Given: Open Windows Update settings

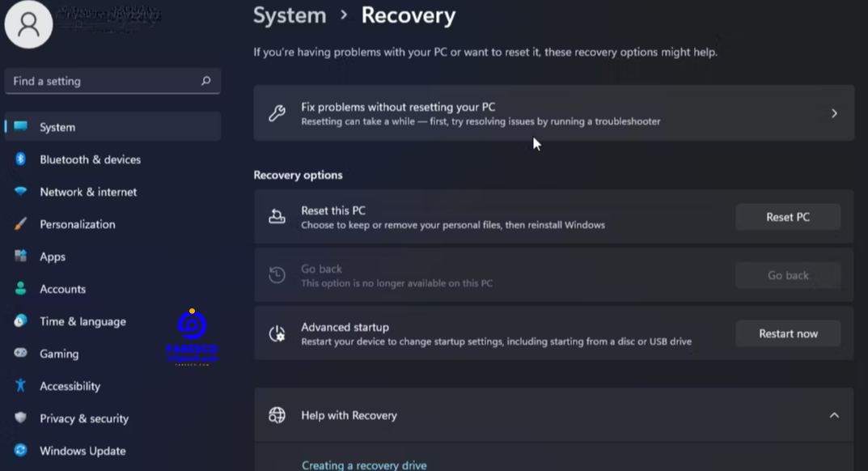Looking at the screenshot, I should (113, 450).
